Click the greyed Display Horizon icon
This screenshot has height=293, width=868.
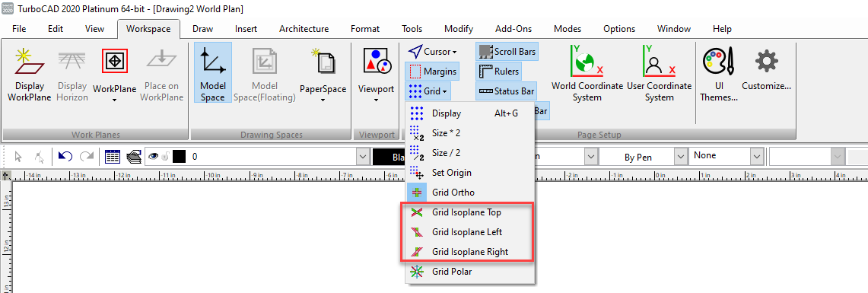[x=72, y=61]
